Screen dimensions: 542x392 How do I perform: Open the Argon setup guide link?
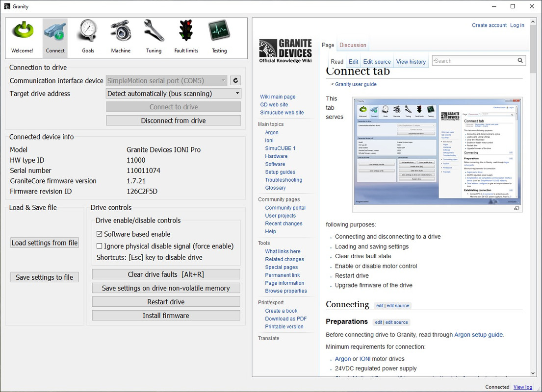click(478, 335)
